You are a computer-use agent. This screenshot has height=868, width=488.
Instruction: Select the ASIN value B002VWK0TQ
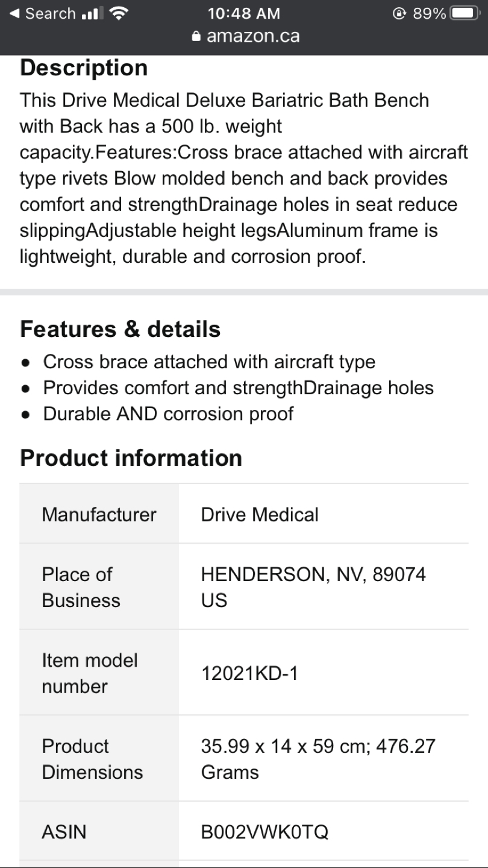coord(264,831)
